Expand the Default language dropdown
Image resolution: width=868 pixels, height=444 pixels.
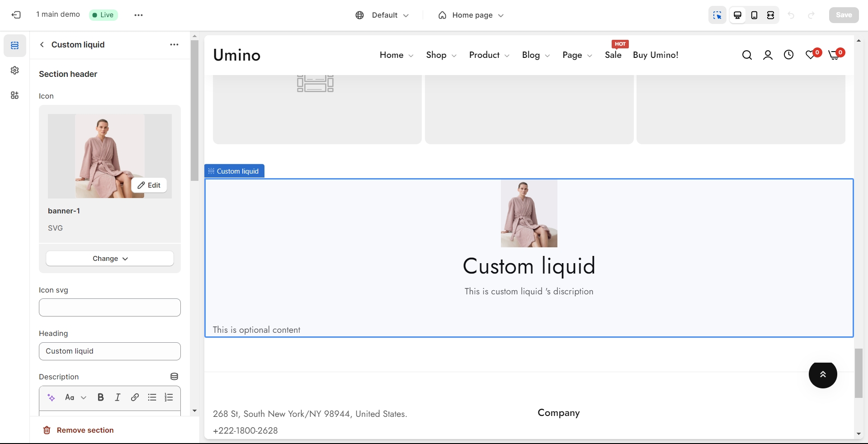pyautogui.click(x=382, y=15)
